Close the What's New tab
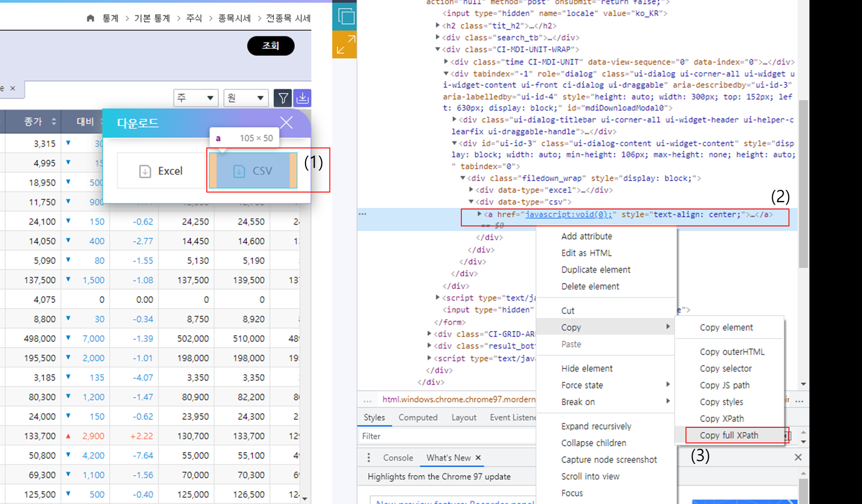 pyautogui.click(x=478, y=458)
